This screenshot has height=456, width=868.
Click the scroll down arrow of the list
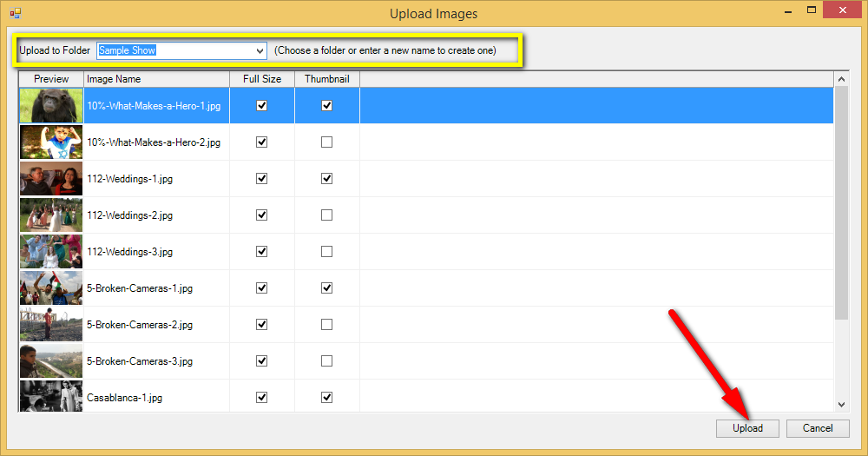click(x=841, y=405)
